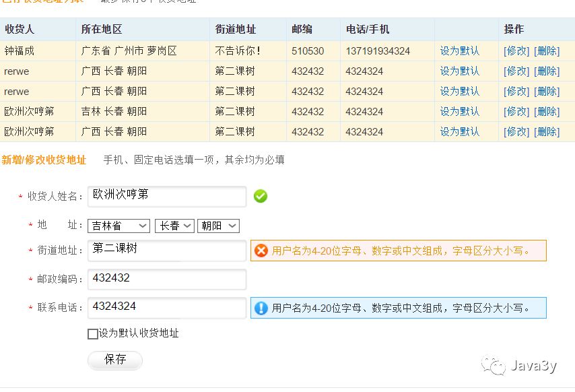Focus the 街道地址 input field

pyautogui.click(x=167, y=251)
